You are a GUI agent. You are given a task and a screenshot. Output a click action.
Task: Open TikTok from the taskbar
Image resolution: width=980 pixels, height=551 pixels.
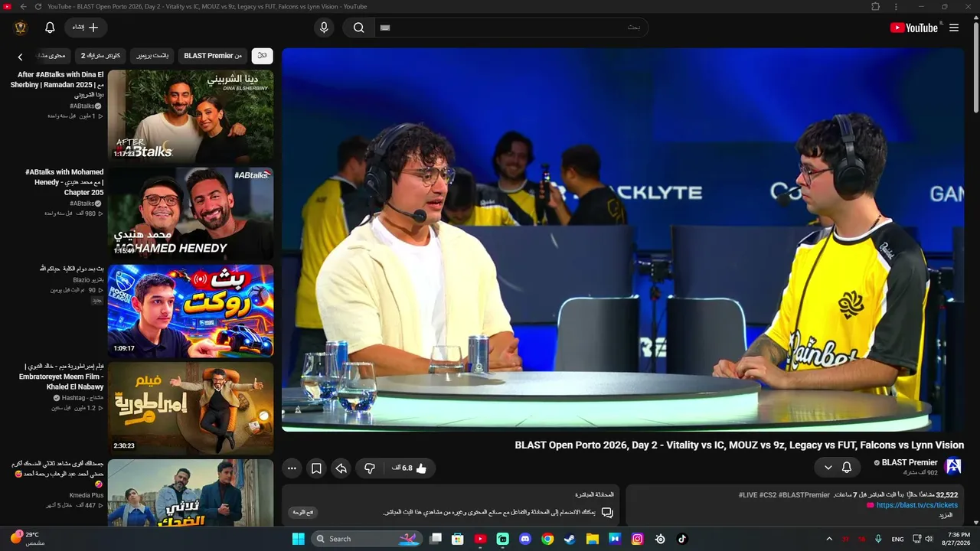pos(682,539)
